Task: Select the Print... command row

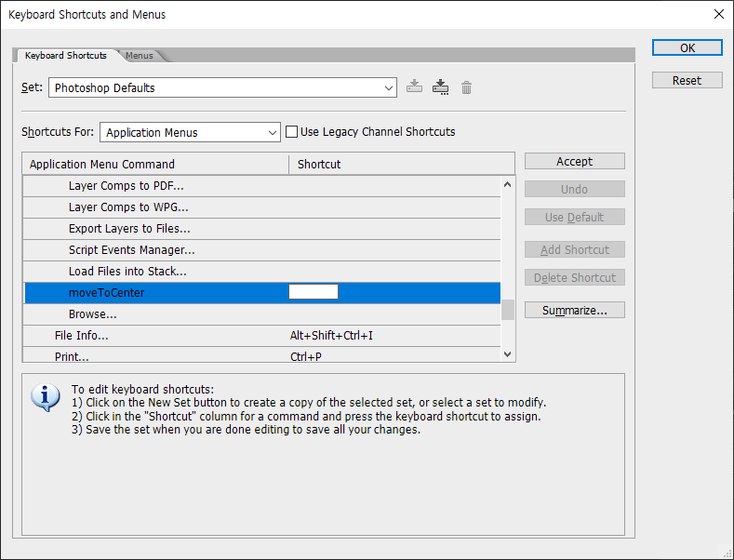Action: [x=261, y=355]
